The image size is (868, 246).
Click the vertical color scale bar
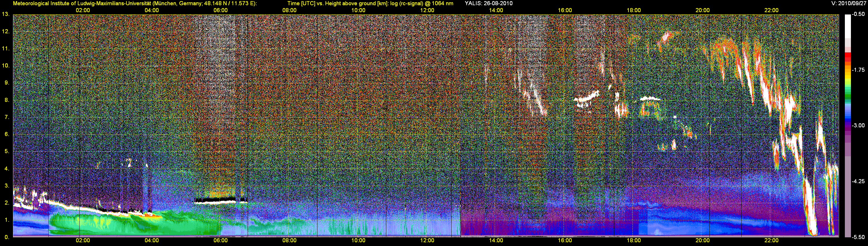[848, 126]
